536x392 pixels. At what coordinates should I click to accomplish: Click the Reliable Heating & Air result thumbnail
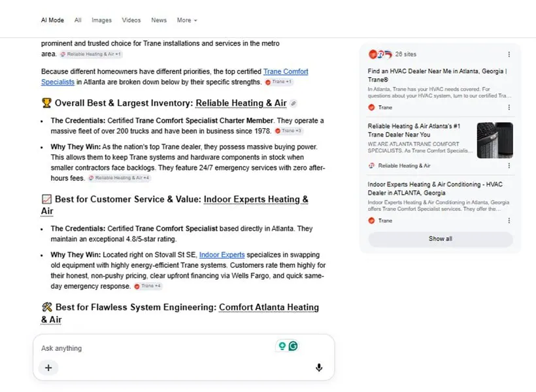point(495,140)
